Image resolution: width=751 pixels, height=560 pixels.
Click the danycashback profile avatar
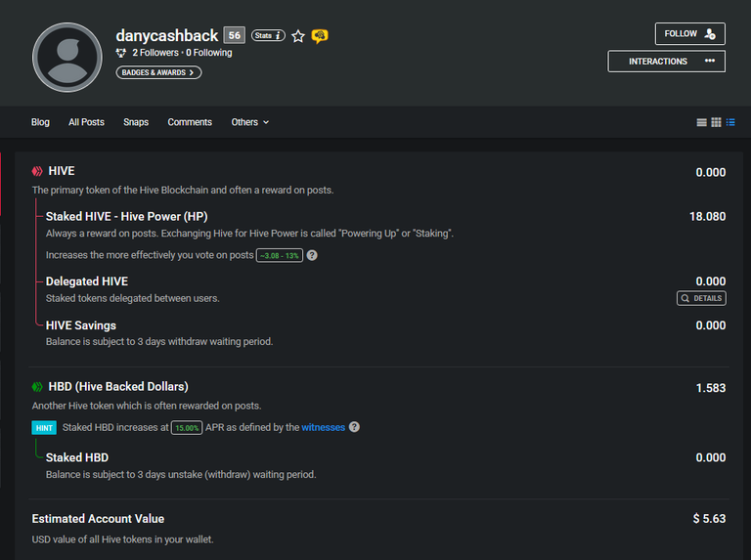coord(67,58)
